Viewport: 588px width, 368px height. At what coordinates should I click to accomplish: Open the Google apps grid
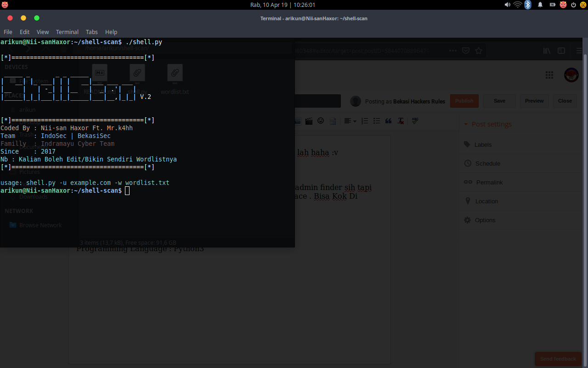point(549,75)
